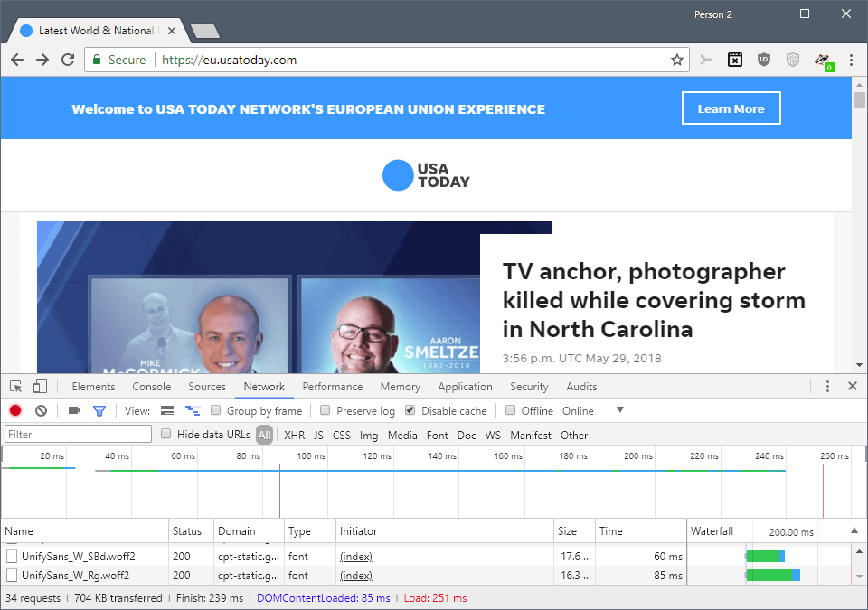Toggle the network filter funnel icon
The image size is (868, 610).
pyautogui.click(x=99, y=410)
